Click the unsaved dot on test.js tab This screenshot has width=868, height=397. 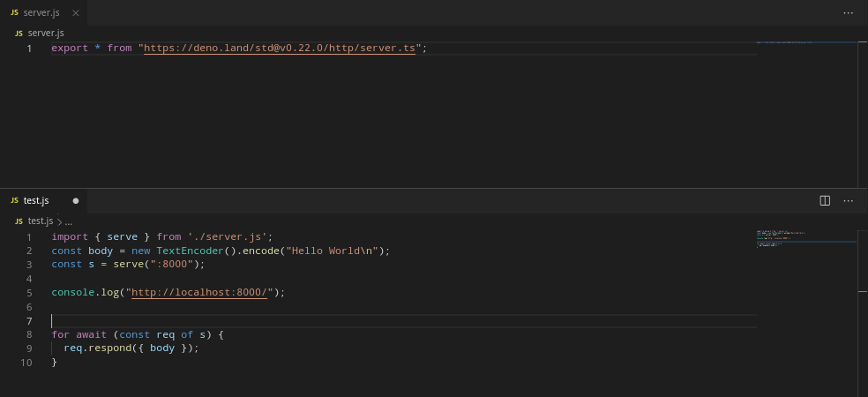(76, 201)
